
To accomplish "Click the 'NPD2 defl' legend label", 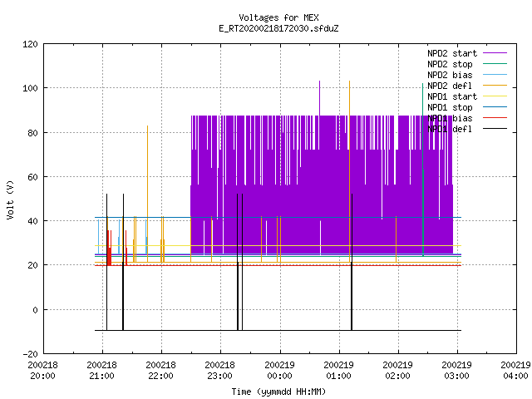I will coord(450,86).
